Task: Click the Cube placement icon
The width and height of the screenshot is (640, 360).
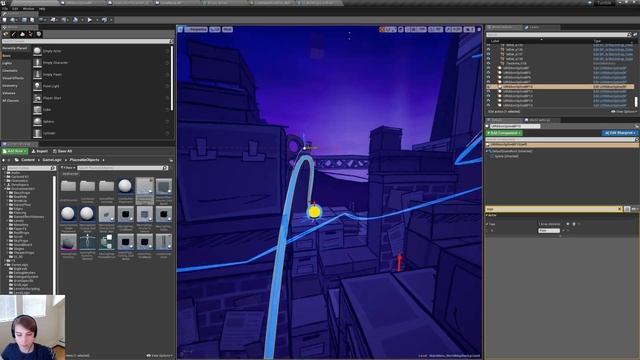Action: click(37, 110)
